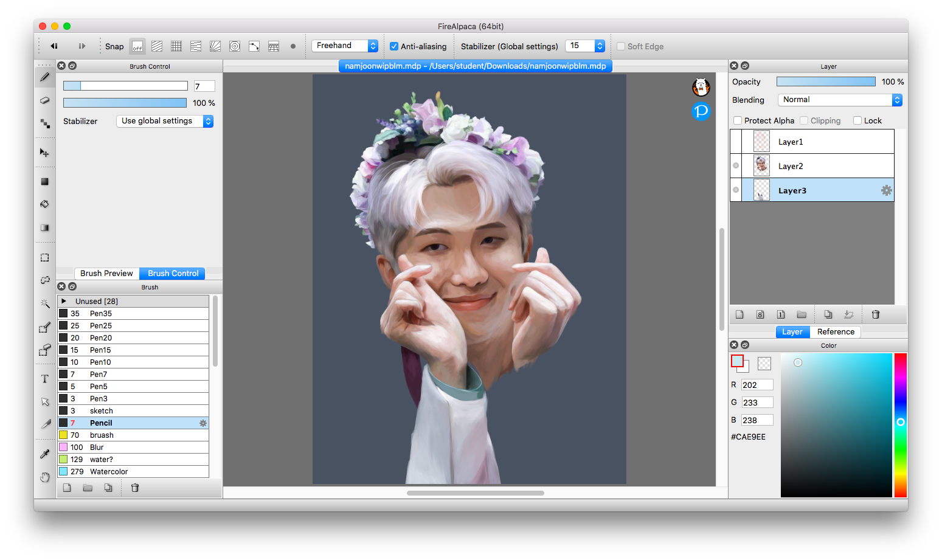This screenshot has height=560, width=942.
Task: Enable the Protect Alpha checkbox
Action: (738, 120)
